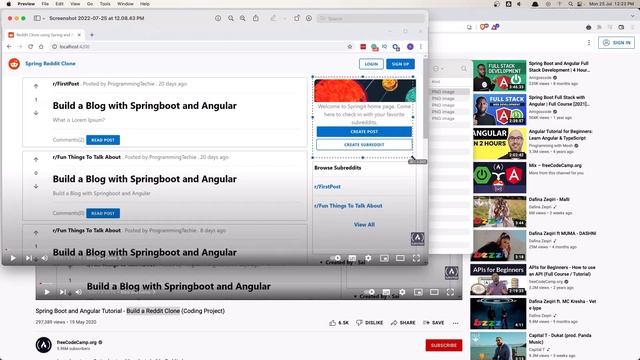Viewport: 640px width, 360px height.
Task: Zoom in with Preview's plus magnifier
Action: tap(243, 18)
